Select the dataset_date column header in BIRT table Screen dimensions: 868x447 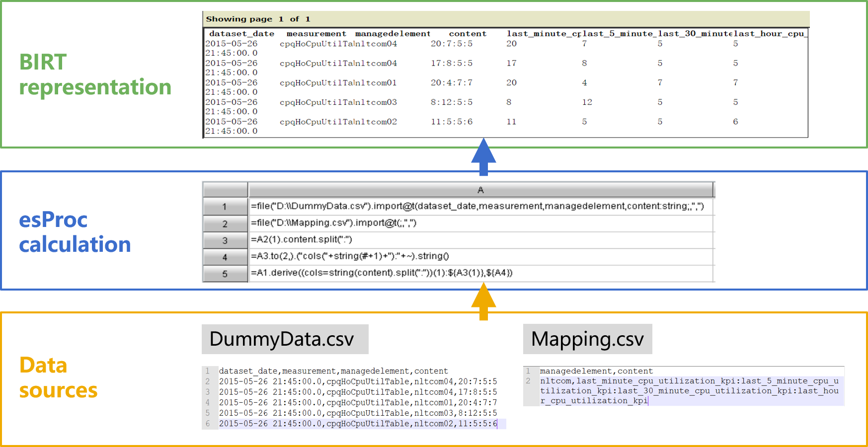tap(241, 34)
